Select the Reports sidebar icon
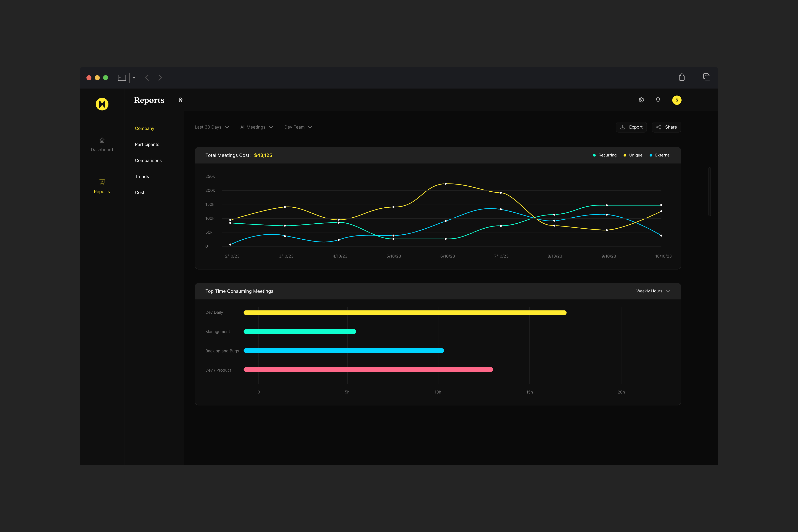Image resolution: width=798 pixels, height=532 pixels. [102, 182]
